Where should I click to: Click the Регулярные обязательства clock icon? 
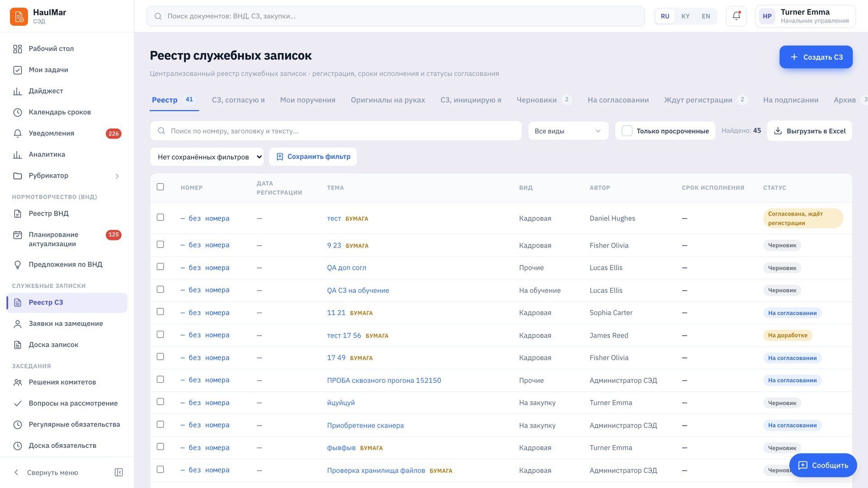[x=18, y=425]
